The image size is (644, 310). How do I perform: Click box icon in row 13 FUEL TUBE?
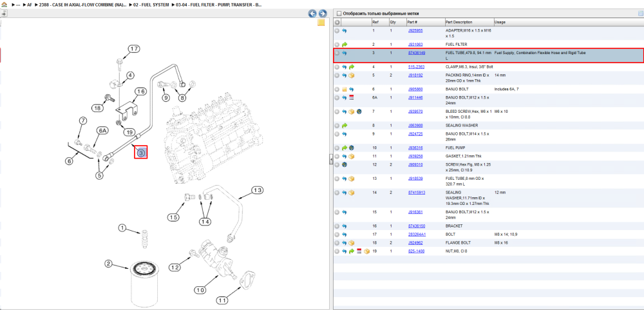point(352,179)
